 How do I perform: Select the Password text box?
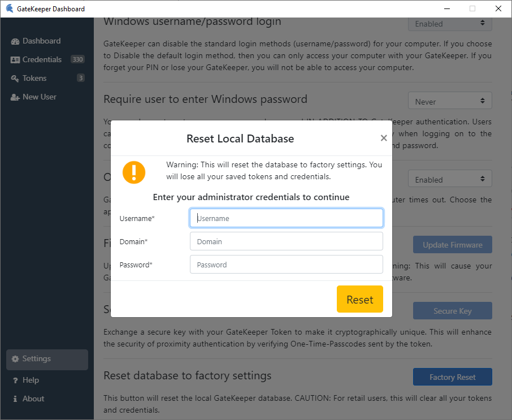pos(287,265)
